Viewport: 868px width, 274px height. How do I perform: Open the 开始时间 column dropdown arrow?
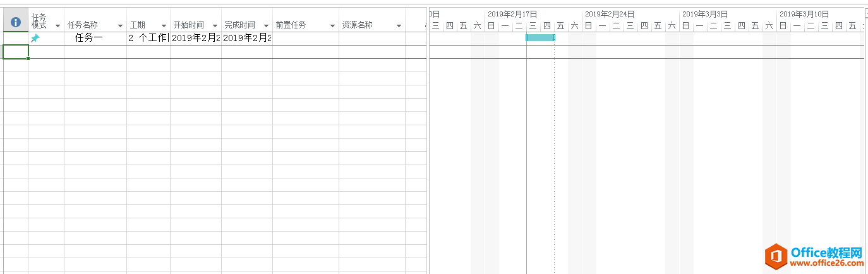(x=215, y=26)
